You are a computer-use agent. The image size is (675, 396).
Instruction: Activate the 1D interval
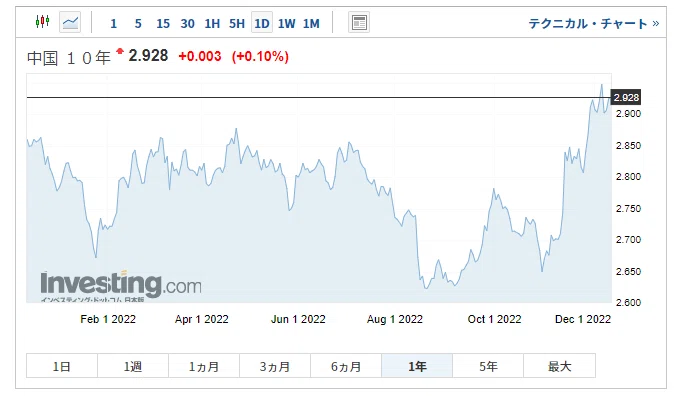[262, 23]
